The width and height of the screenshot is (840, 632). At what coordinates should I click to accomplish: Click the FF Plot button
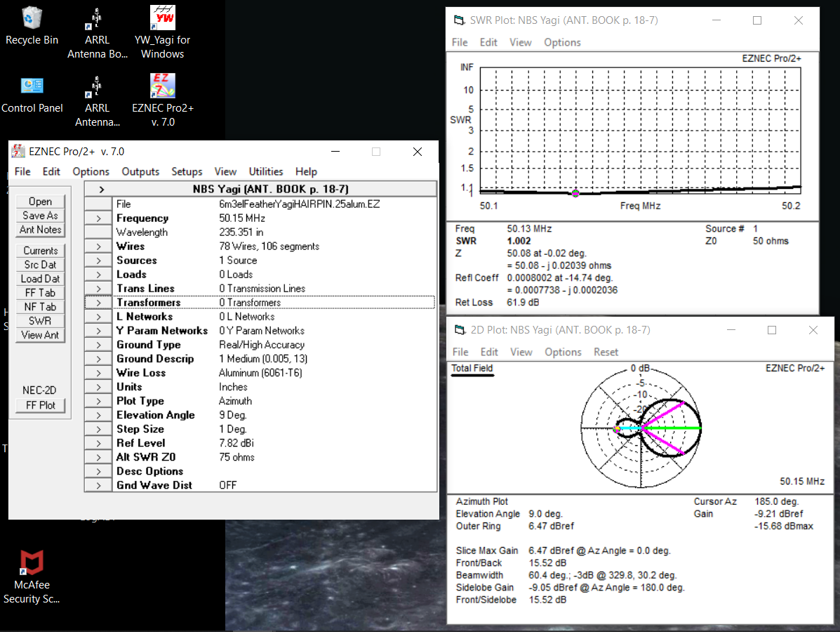coord(41,405)
